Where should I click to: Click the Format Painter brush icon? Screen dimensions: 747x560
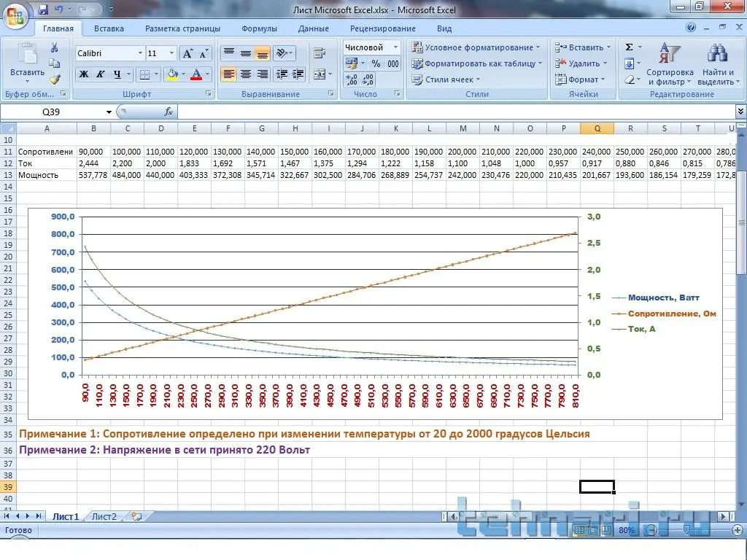(x=55, y=79)
